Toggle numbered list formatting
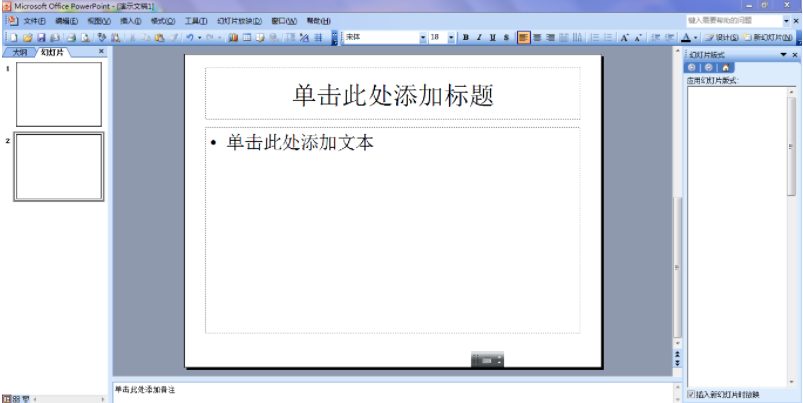803x403 pixels. [x=595, y=37]
